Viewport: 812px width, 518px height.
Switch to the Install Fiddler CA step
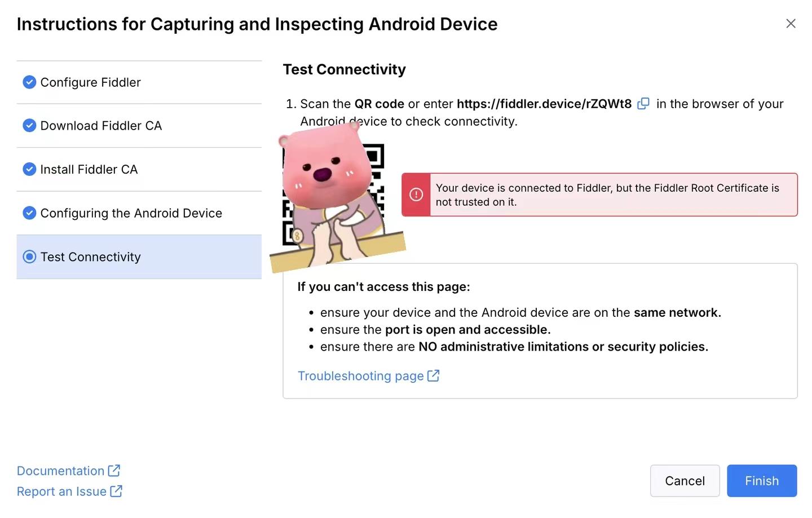click(x=89, y=169)
